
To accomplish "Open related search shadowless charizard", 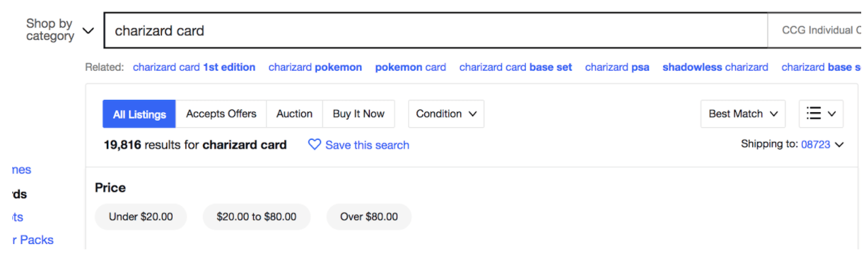I will (716, 67).
